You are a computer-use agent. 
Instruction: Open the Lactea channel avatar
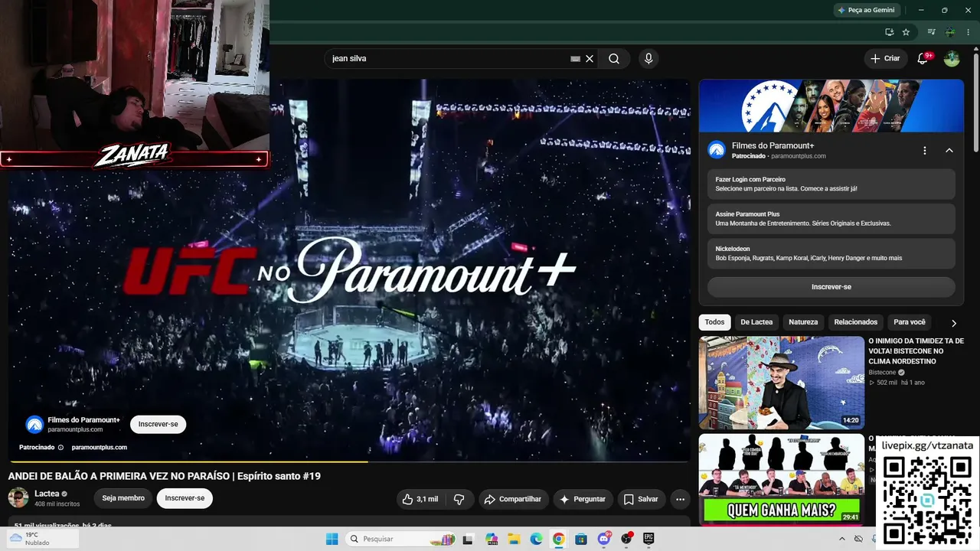click(x=18, y=498)
